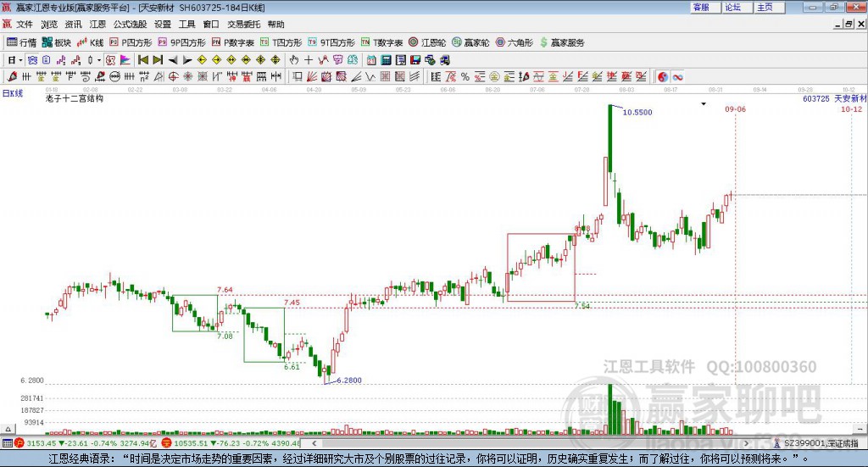Viewport: 868px width, 467px height.
Task: Open the 交易委托 menu
Action: pyautogui.click(x=243, y=25)
